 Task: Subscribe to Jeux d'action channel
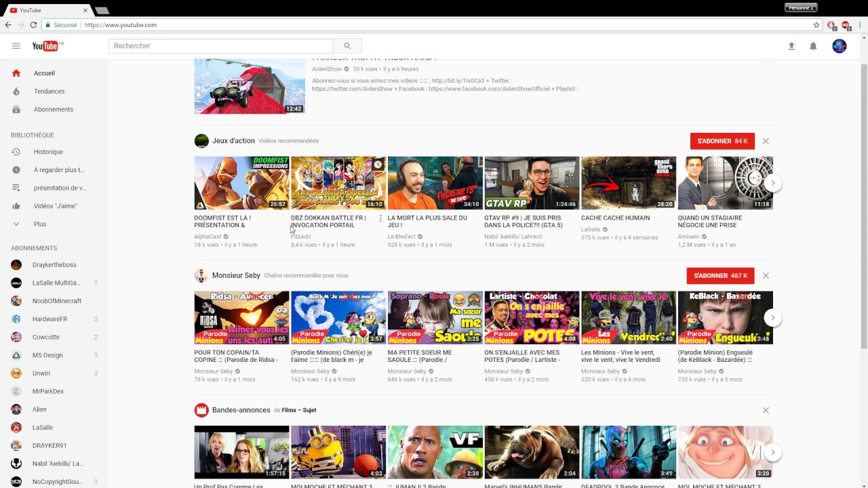(x=722, y=141)
